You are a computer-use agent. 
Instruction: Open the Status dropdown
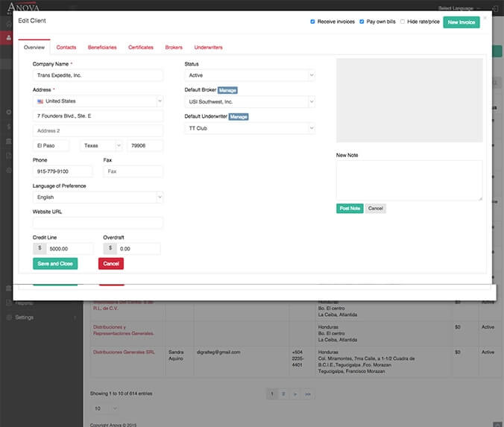[x=249, y=75]
